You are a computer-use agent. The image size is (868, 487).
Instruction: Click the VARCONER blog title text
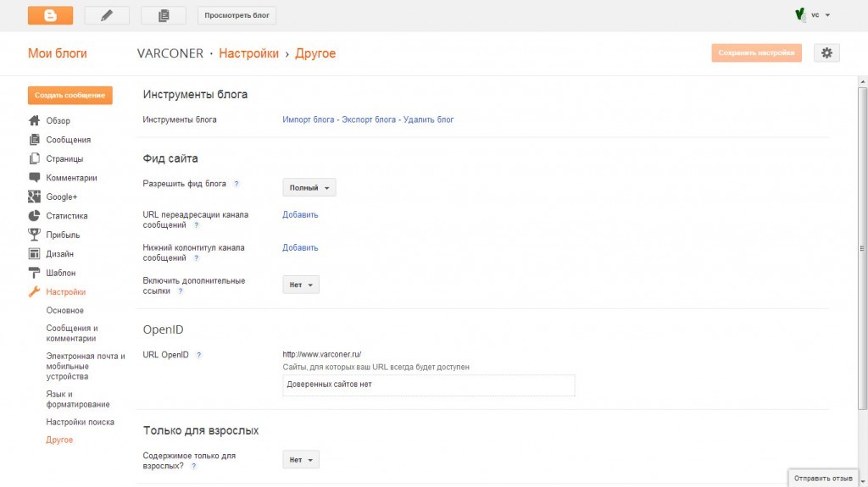click(x=170, y=53)
